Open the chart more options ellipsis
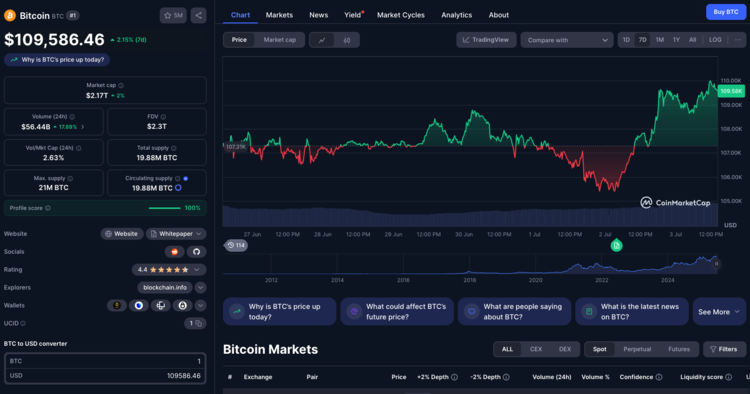750x394 pixels. click(x=738, y=40)
